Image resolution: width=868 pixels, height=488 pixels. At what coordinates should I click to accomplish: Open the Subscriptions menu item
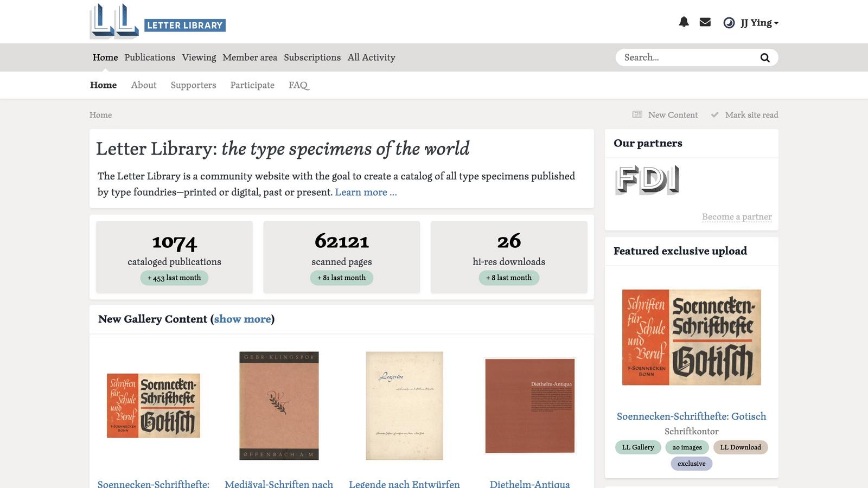coord(312,57)
